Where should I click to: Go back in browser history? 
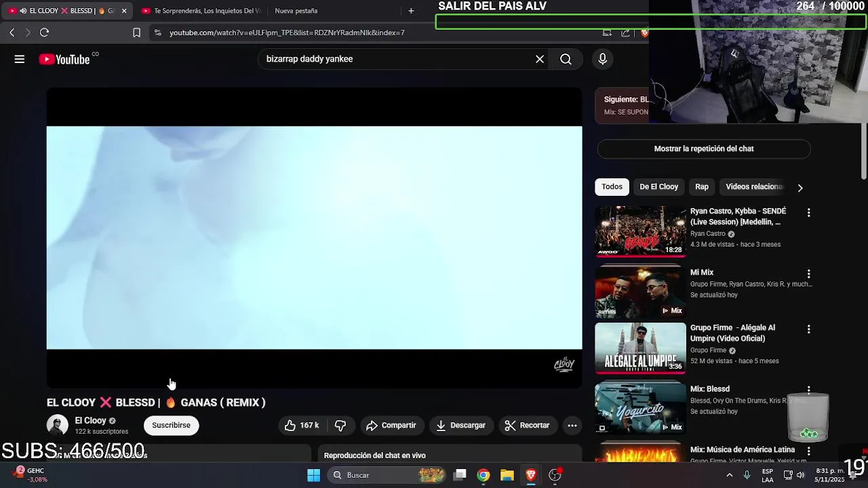[12, 33]
